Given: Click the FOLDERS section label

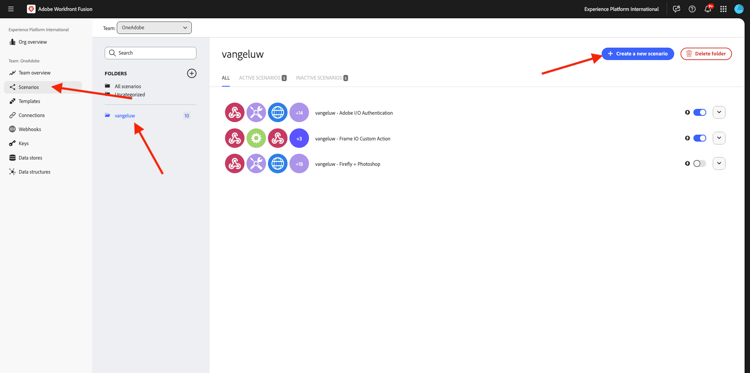Looking at the screenshot, I should click(x=116, y=74).
